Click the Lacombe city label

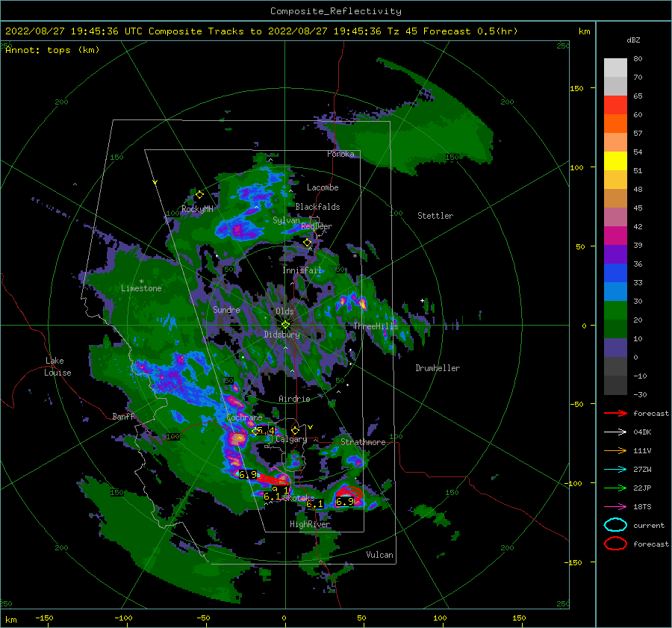click(x=323, y=187)
